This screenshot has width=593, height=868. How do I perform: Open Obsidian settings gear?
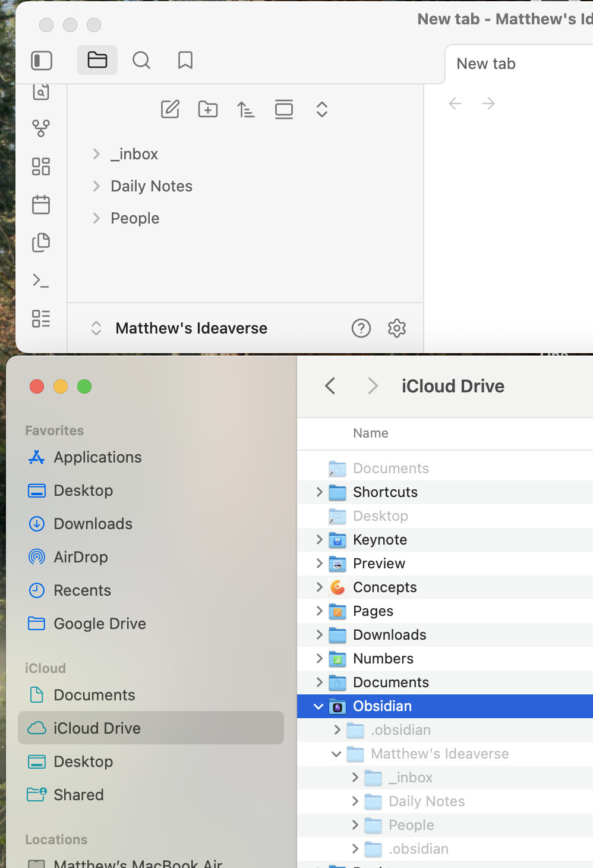(x=396, y=328)
